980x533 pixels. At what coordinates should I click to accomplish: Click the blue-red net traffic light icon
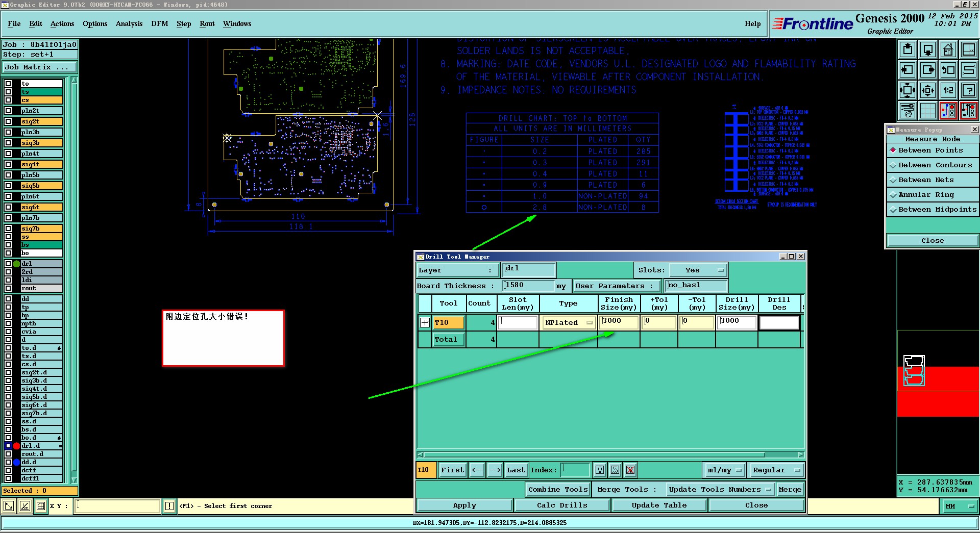(x=948, y=110)
